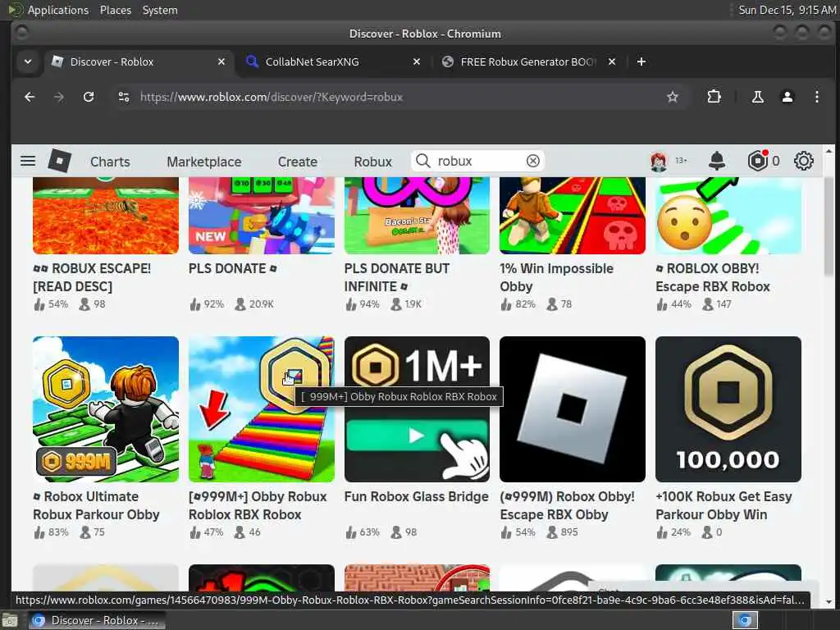Image resolution: width=840 pixels, height=630 pixels.
Task: Click the show desktop icon in taskbar
Action: (9, 620)
